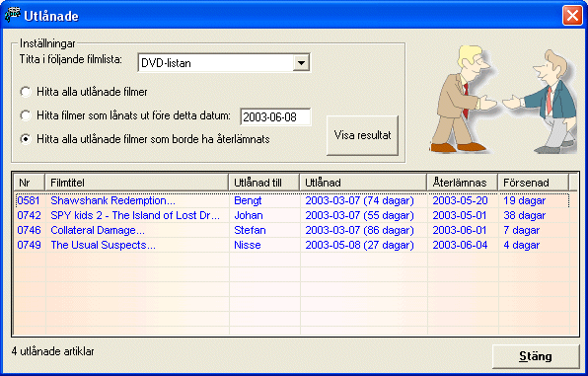Sort by Försenad column header

[x=533, y=183]
